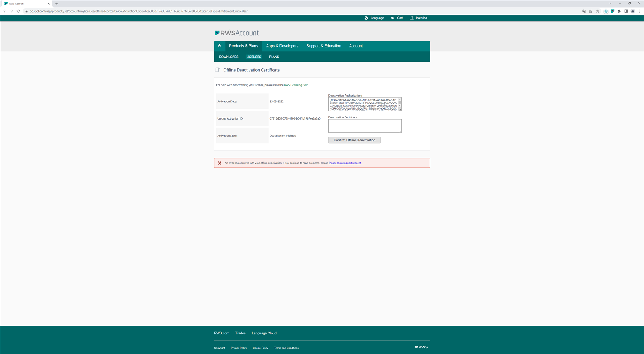Click the browser address bar URL
The height and width of the screenshot is (354, 644).
[138, 11]
